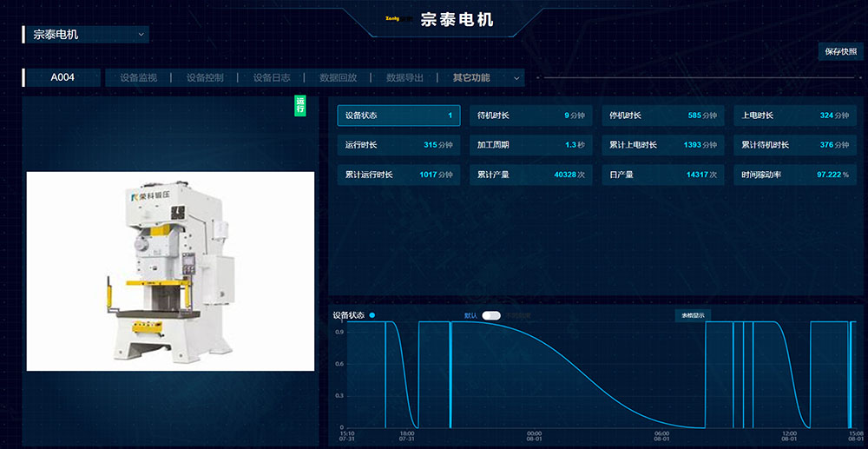This screenshot has height=449, width=868.
Task: Click the 保存快照 button
Action: [840, 51]
